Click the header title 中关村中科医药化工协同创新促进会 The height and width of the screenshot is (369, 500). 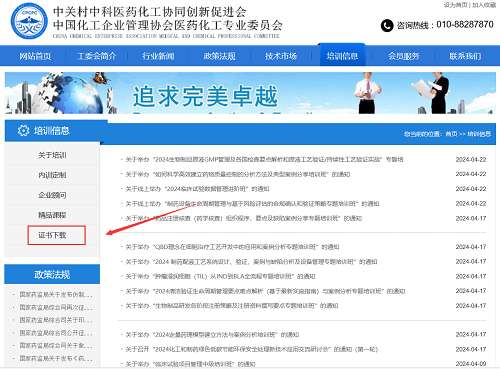point(150,12)
